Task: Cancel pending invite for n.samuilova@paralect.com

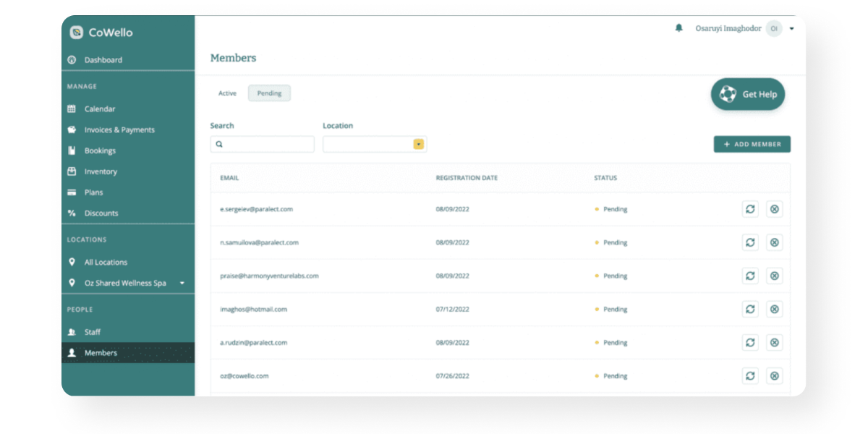Action: (x=774, y=242)
